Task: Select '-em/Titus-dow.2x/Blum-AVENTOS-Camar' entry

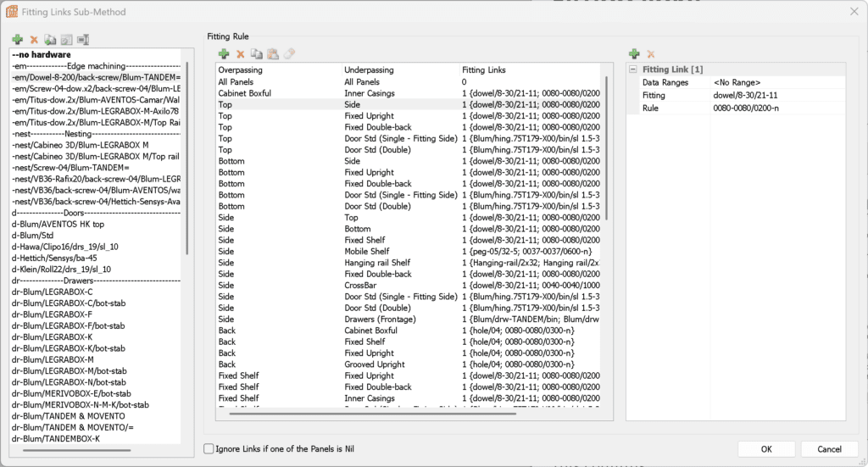Action: click(x=95, y=100)
